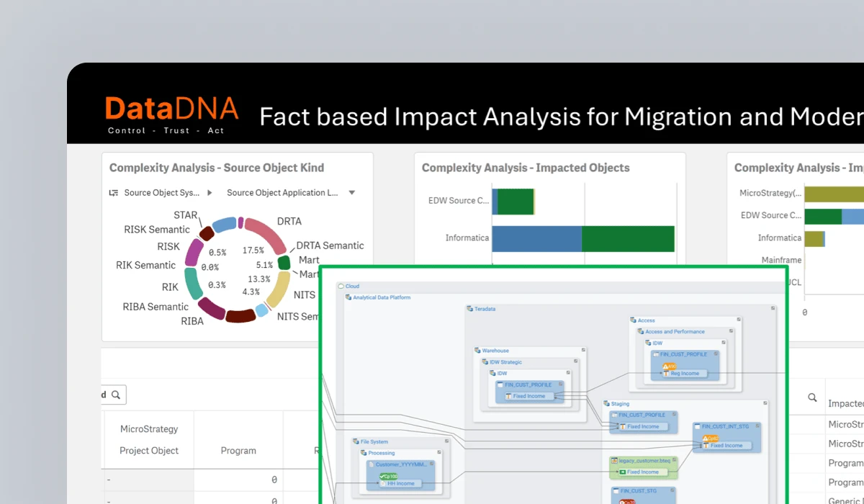Collapse the Access and Performance box
864x504 pixels.
(x=731, y=331)
